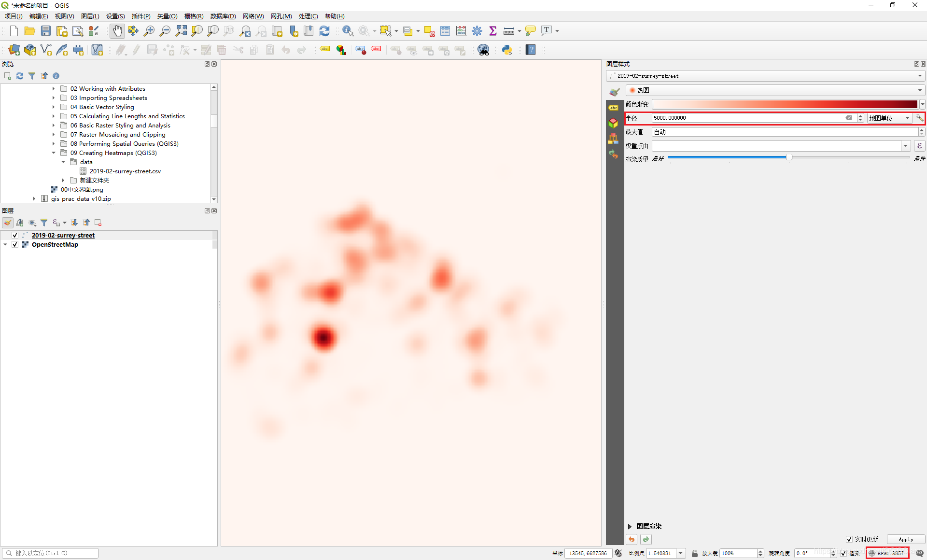Click the EPSG:3857 CRS button
This screenshot has height=560, width=927.
pyautogui.click(x=887, y=553)
